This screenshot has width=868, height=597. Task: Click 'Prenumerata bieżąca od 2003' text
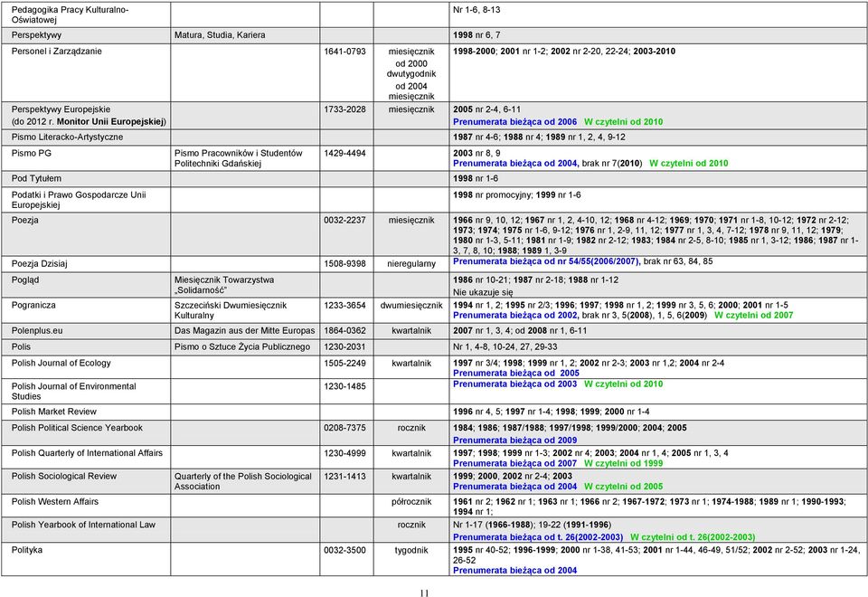[x=514, y=384]
